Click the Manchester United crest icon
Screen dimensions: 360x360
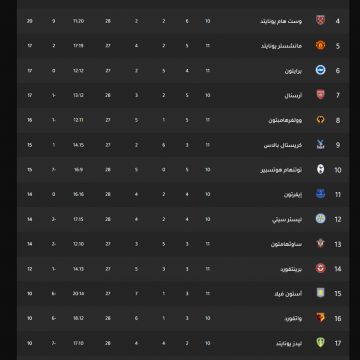[x=320, y=45]
